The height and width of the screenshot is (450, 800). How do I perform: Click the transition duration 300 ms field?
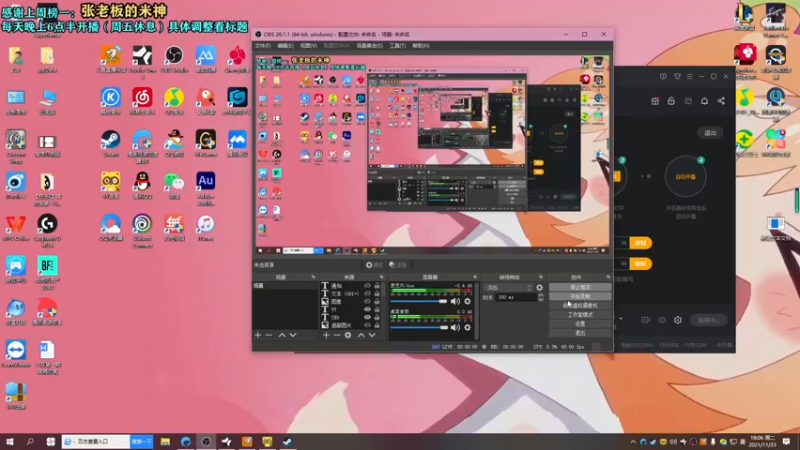pyautogui.click(x=515, y=297)
